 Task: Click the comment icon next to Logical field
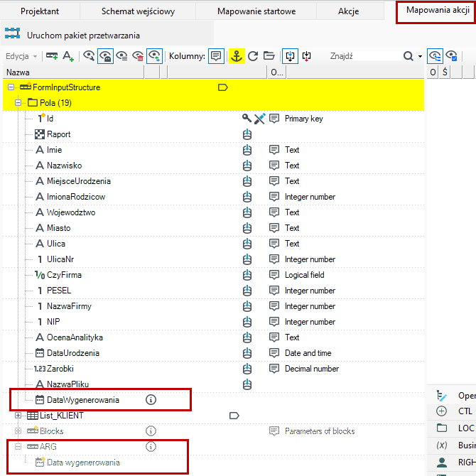pyautogui.click(x=274, y=275)
